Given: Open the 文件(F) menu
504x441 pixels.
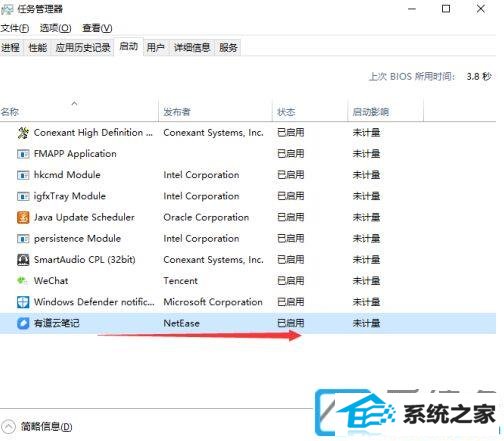Looking at the screenshot, I should point(15,28).
